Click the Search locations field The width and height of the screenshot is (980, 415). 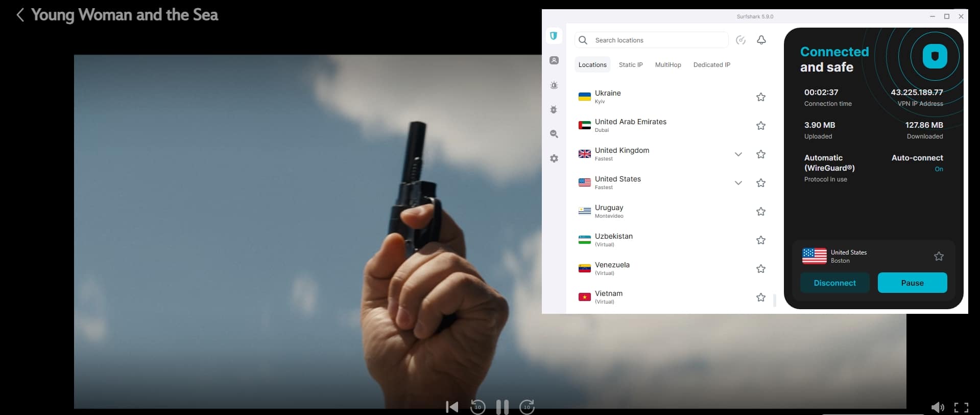pos(651,40)
